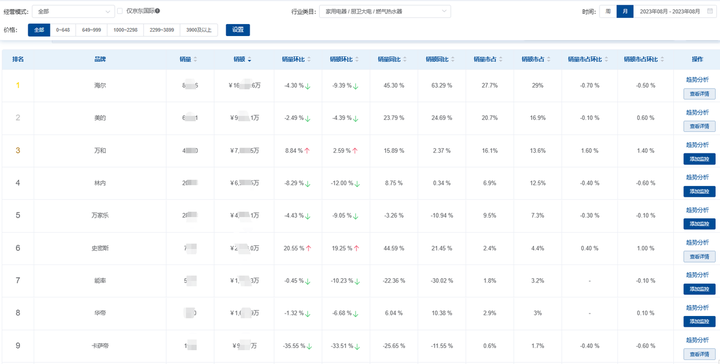Image resolution: width=720 pixels, height=364 pixels.
Task: Sort by 销量市占 column sort icon
Action: click(501, 60)
